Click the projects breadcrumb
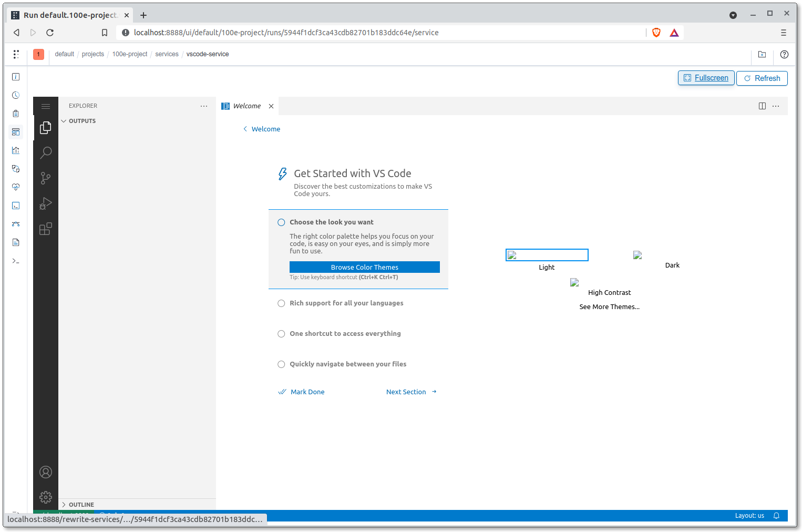The image size is (802, 532). coord(93,54)
